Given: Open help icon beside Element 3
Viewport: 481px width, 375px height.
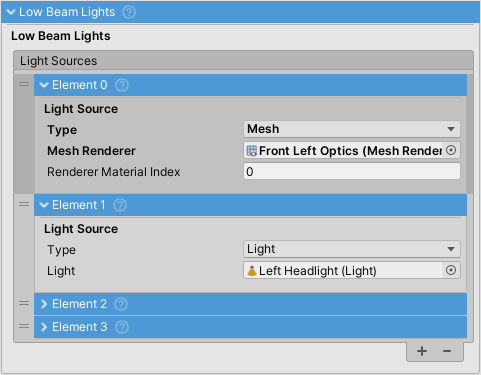Looking at the screenshot, I should (122, 327).
